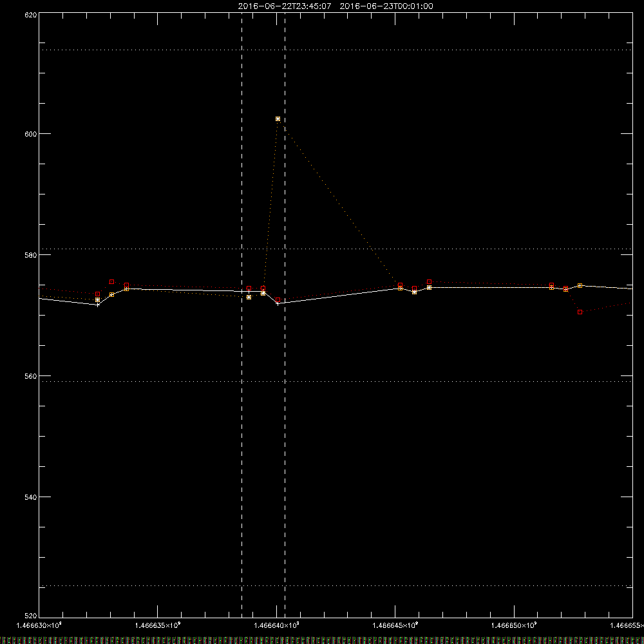
Task: Click the dashed vertical line preceding the spike
Action: (x=241, y=315)
